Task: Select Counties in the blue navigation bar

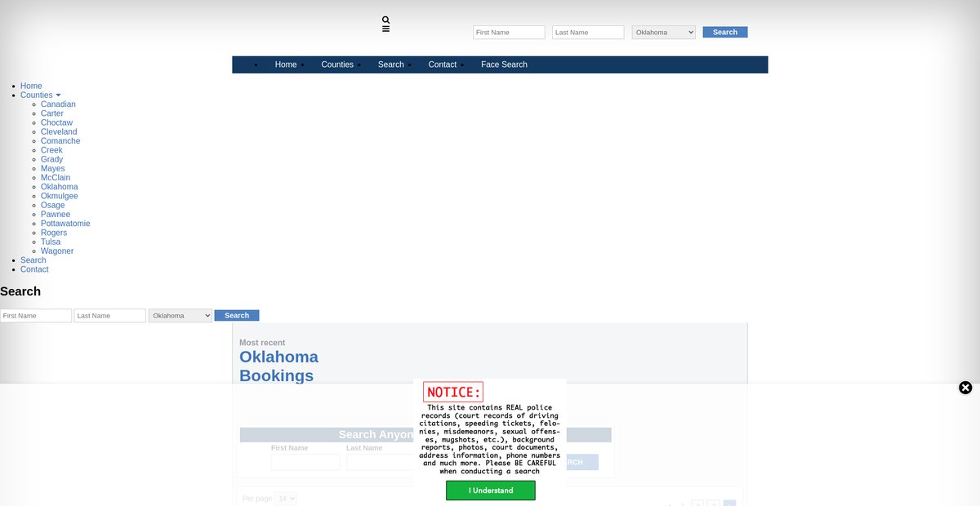Action: click(337, 64)
